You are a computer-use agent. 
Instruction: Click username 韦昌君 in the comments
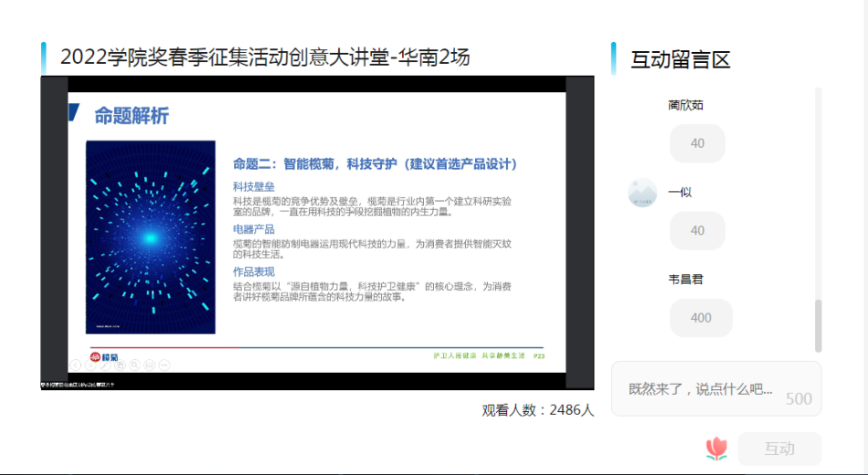click(x=685, y=280)
